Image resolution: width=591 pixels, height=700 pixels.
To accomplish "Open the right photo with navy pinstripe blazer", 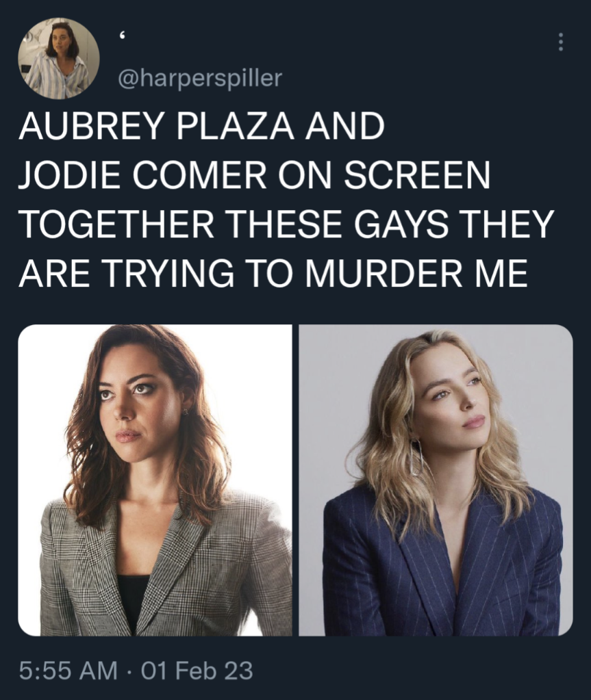I will (x=436, y=480).
